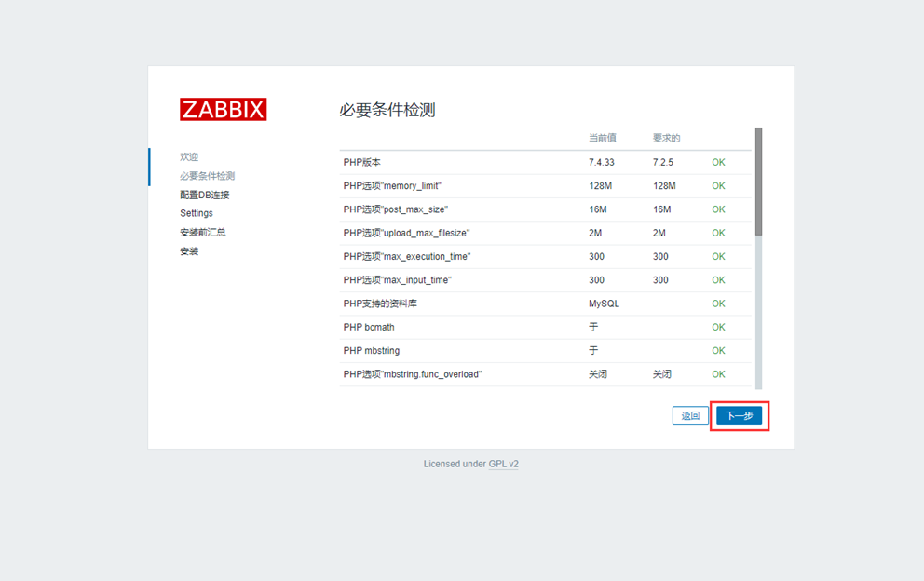Select Settings step in sidebar

pos(197,213)
